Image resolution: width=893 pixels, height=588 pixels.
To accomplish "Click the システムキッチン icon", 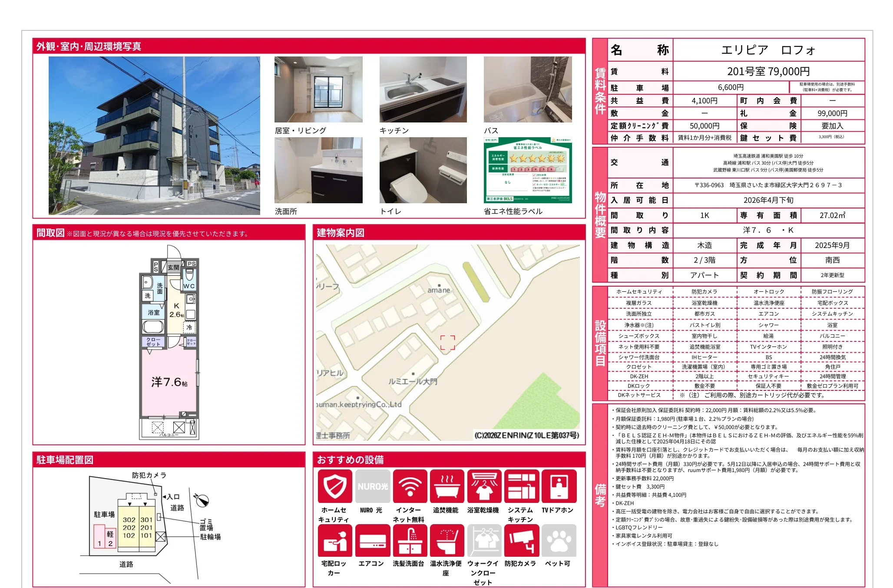I will coord(521,486).
